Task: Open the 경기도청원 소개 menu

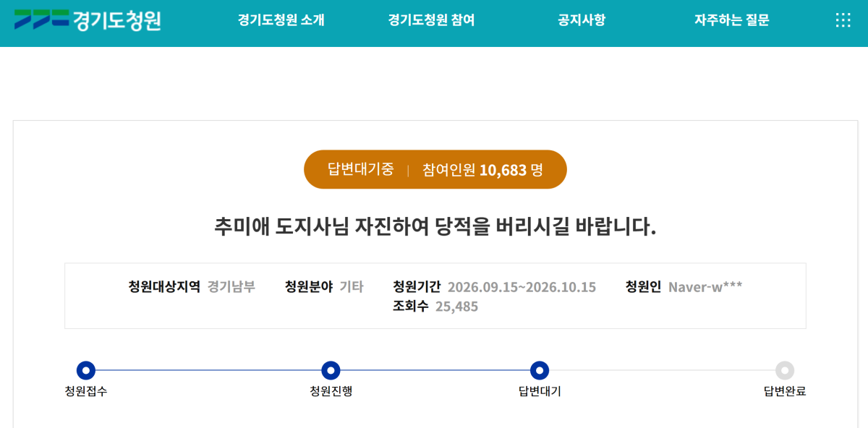Action: coord(281,20)
